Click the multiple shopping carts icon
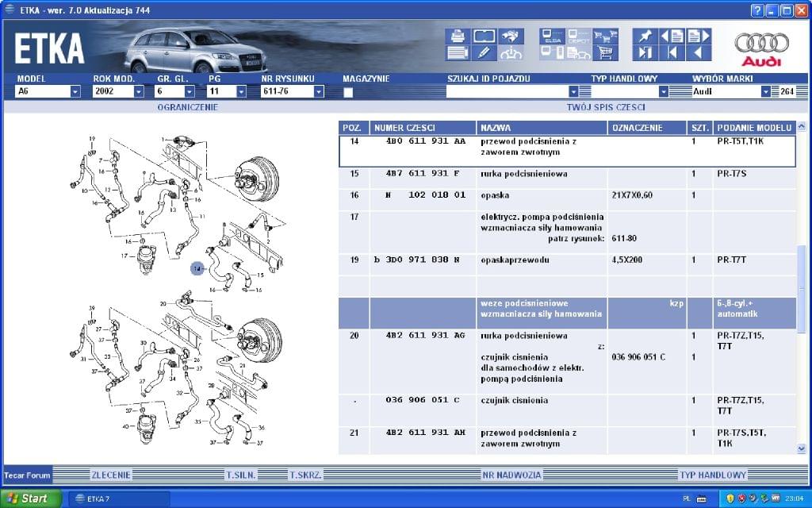The height and width of the screenshot is (508, 812). coord(605,37)
